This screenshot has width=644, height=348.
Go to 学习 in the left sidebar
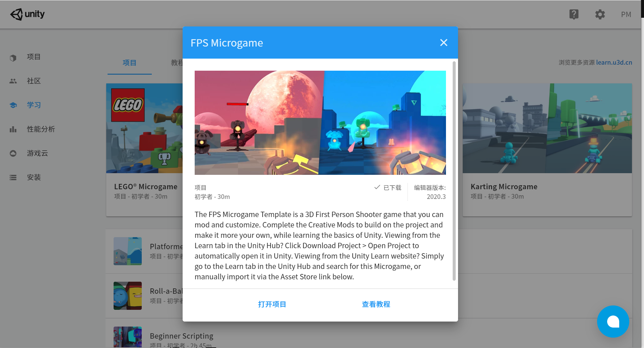coord(34,105)
